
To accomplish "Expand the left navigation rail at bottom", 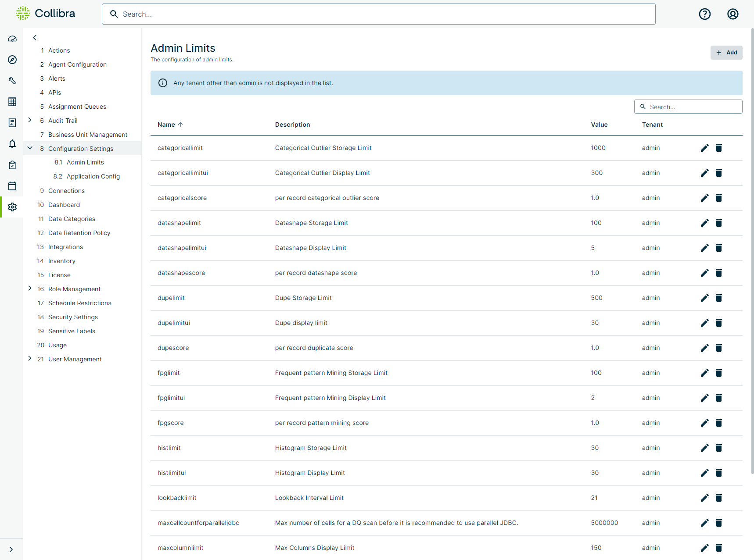I will pos(11,549).
